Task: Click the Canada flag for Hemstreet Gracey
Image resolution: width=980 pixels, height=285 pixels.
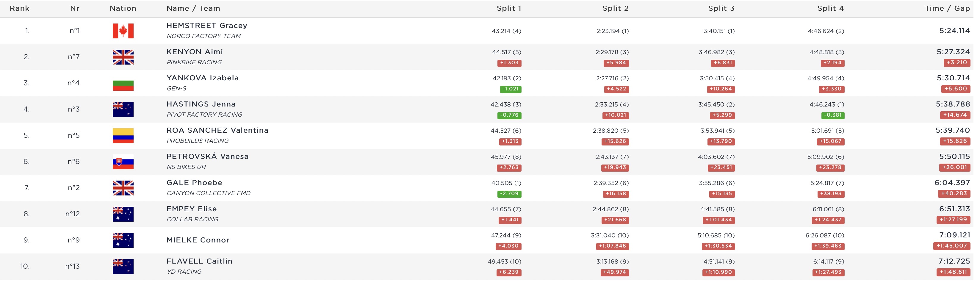Action: 123,31
